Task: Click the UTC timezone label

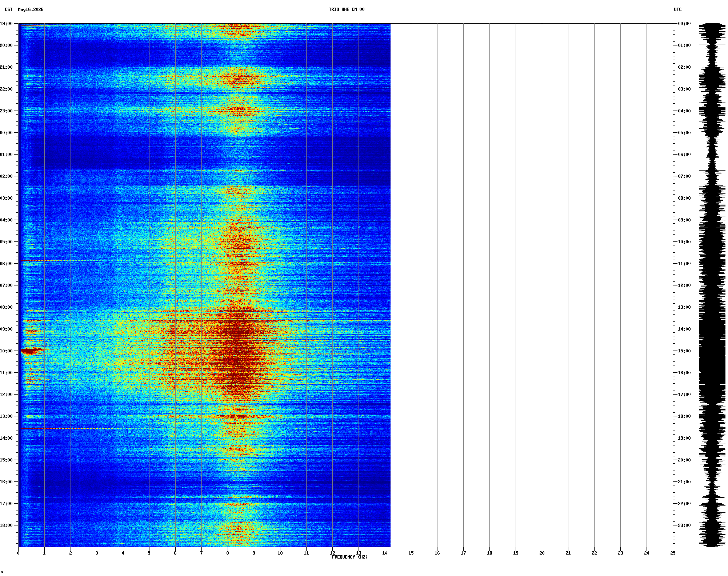Action: coord(678,9)
